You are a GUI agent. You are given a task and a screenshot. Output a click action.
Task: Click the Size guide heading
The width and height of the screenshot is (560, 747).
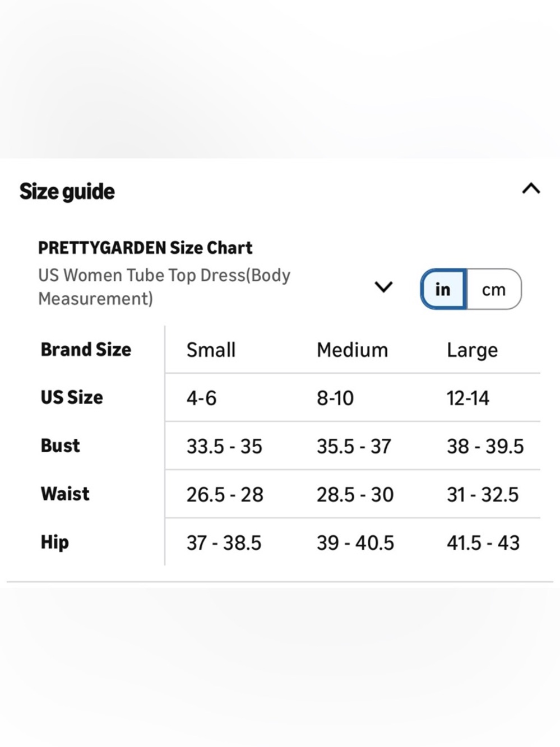pos(67,192)
